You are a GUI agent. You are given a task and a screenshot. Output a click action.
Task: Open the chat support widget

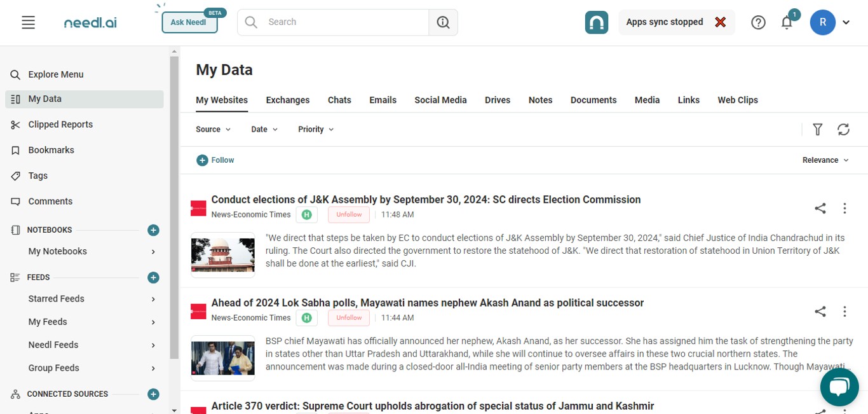pos(839,386)
